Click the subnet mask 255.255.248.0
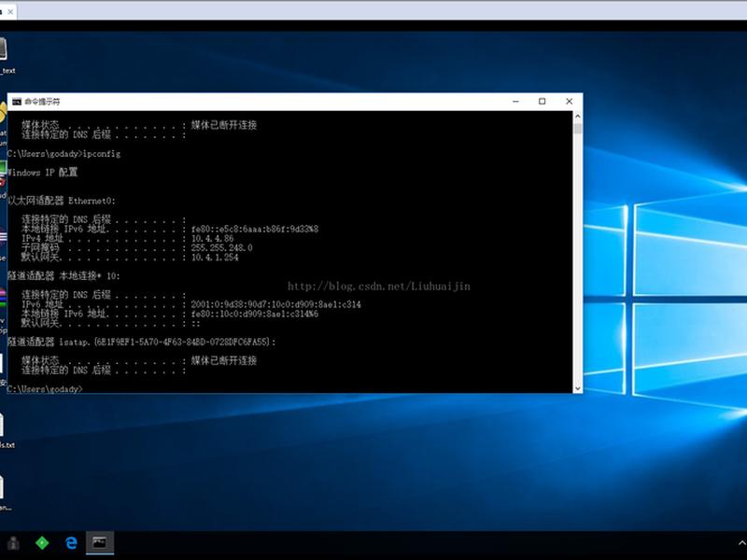 [221, 248]
